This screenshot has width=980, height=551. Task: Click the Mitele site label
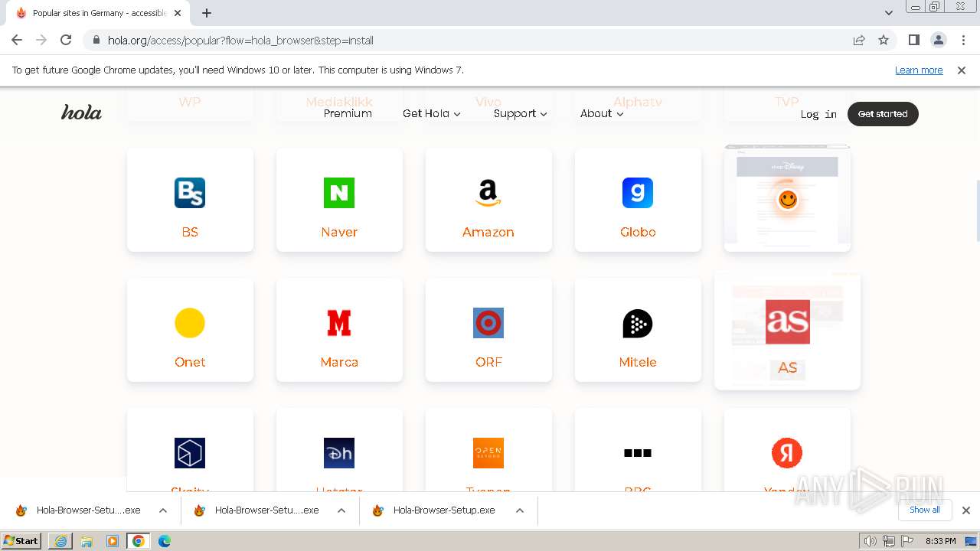[638, 362]
